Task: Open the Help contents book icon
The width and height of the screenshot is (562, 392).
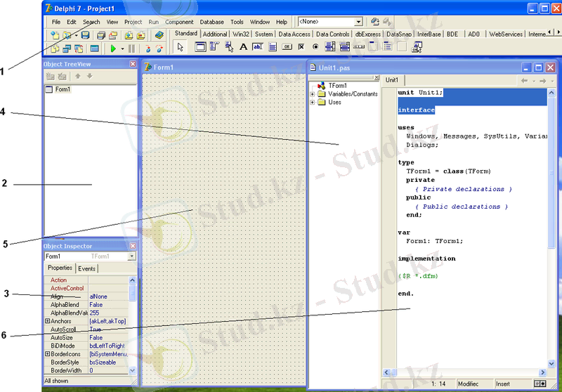Action: (159, 34)
